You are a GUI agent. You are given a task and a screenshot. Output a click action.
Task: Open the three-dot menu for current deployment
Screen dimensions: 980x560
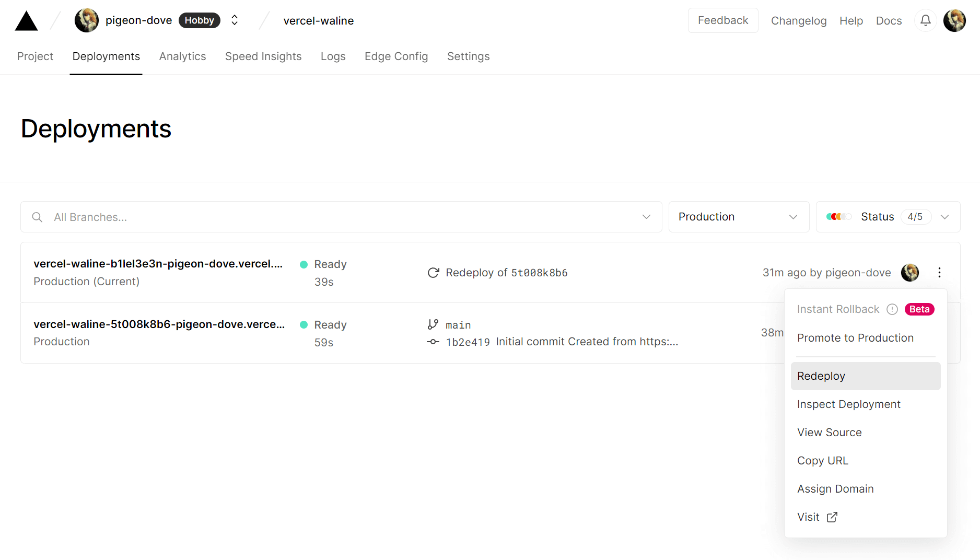pyautogui.click(x=939, y=273)
